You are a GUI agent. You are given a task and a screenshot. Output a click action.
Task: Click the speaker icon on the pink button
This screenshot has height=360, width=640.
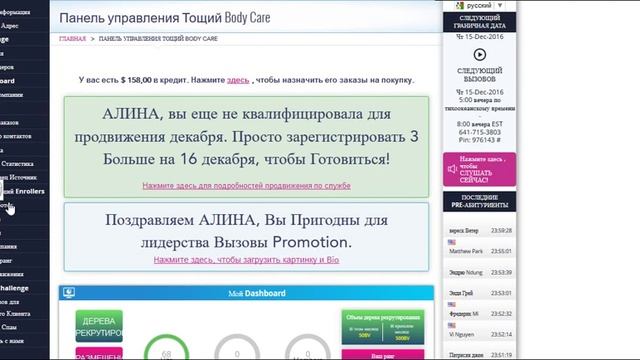[452, 169]
